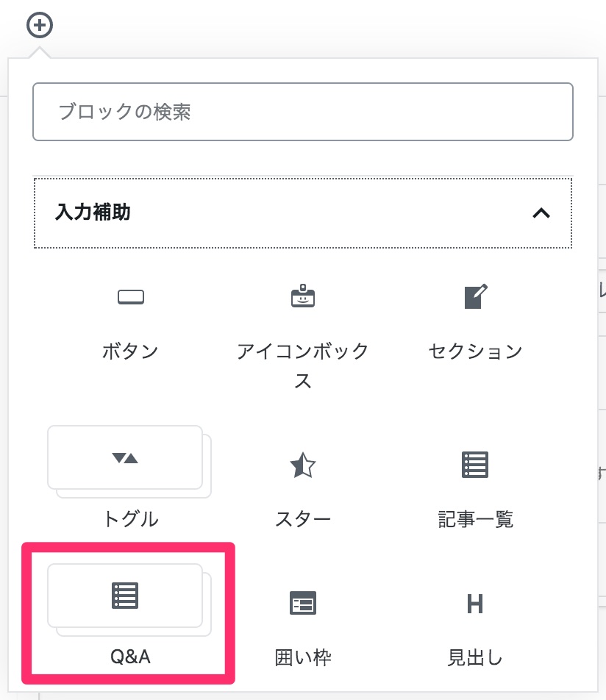The width and height of the screenshot is (606, 700).
Task: Focus the ブロックの検索 search field
Action: tap(302, 112)
